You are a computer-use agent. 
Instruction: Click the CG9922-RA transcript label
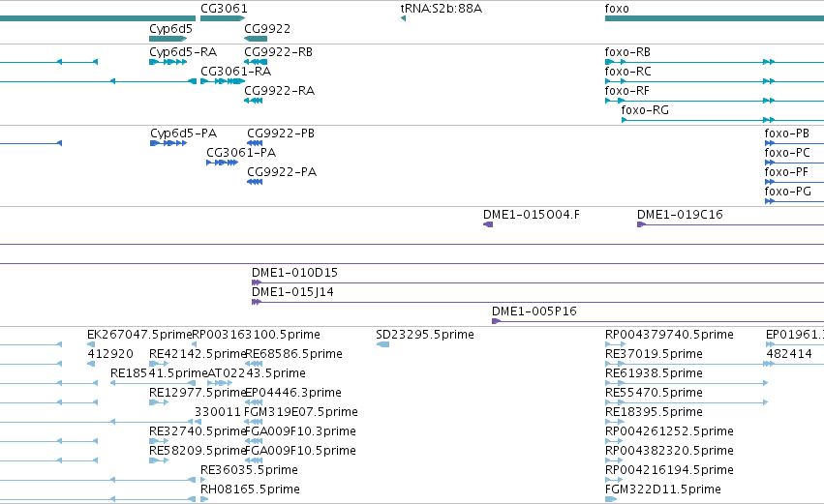tap(280, 91)
